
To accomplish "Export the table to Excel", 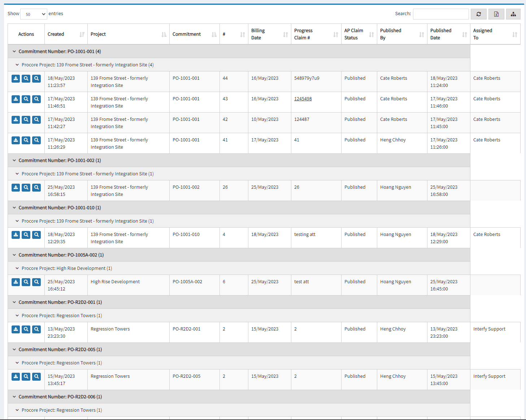I will [x=496, y=14].
